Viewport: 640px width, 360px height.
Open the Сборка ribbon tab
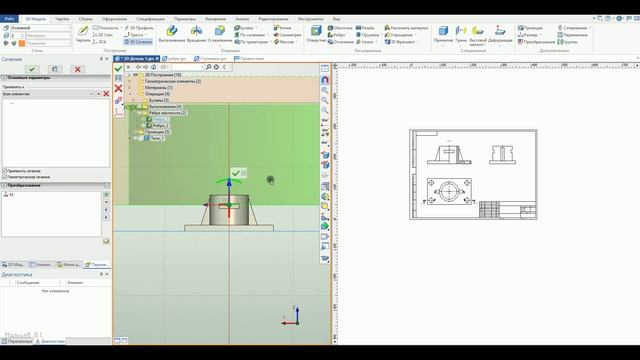pos(86,19)
